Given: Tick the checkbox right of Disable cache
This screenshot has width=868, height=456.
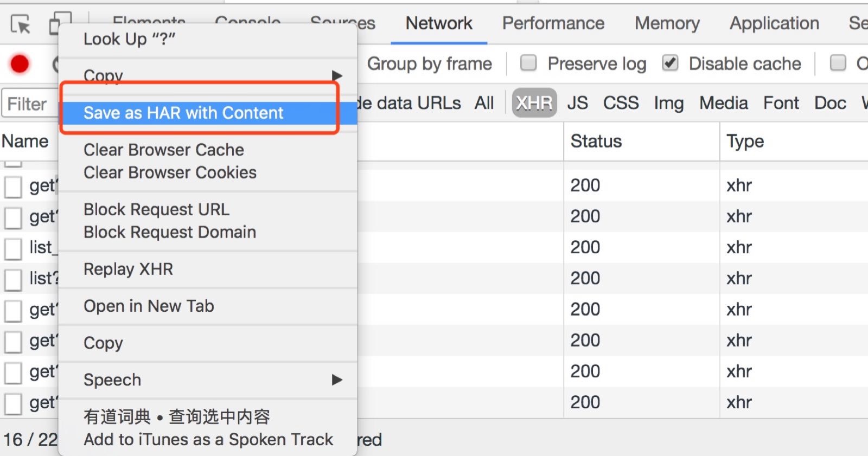Looking at the screenshot, I should (838, 63).
